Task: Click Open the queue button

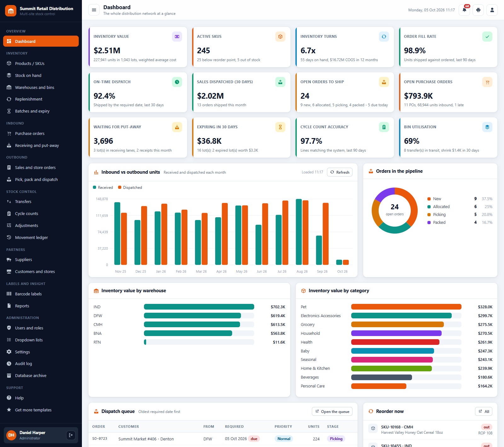Action: point(332,411)
